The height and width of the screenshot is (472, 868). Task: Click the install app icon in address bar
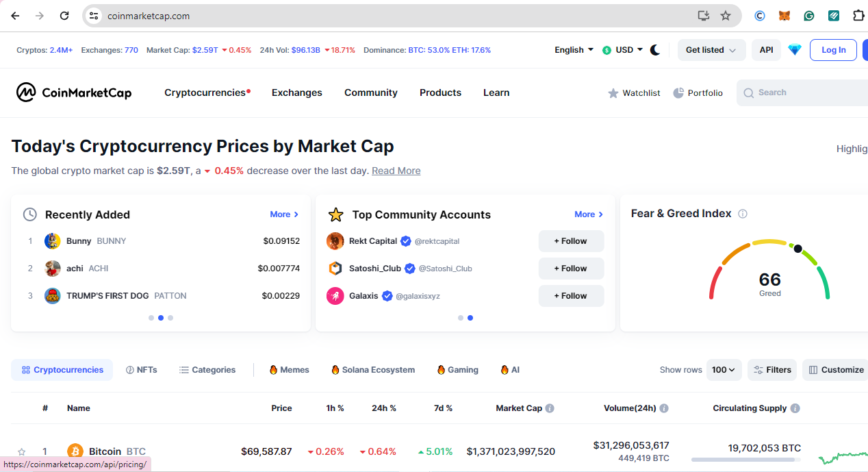(x=703, y=16)
